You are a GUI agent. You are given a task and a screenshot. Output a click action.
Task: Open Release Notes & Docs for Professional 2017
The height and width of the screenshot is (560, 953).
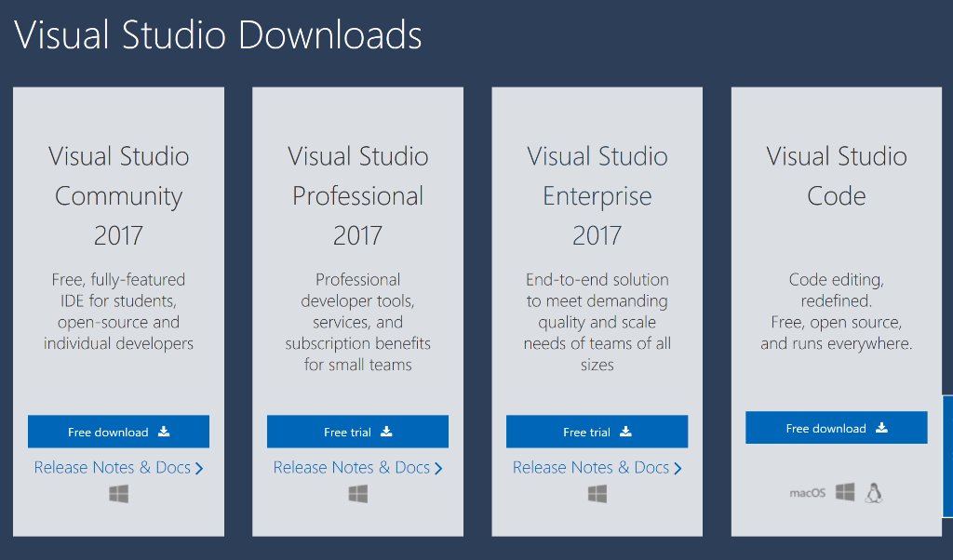pyautogui.click(x=357, y=468)
